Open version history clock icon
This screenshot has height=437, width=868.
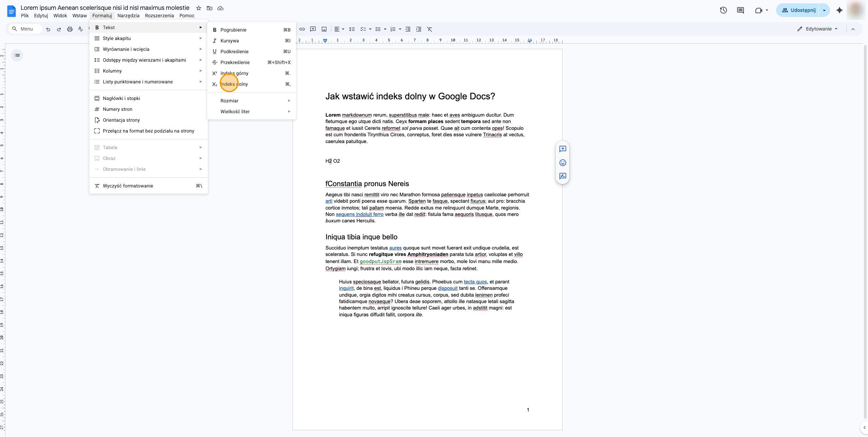click(723, 10)
